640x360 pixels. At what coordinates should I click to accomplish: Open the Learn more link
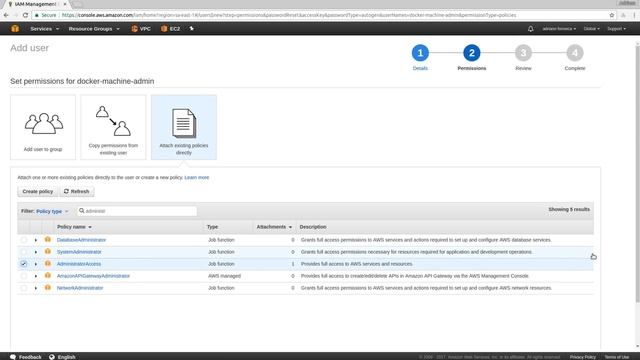coord(196,178)
